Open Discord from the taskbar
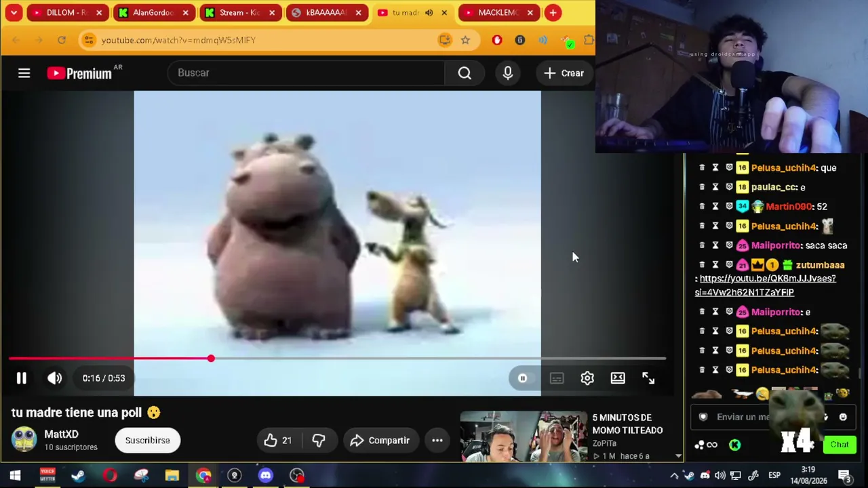Screen dimensions: 868x488 (266, 475)
